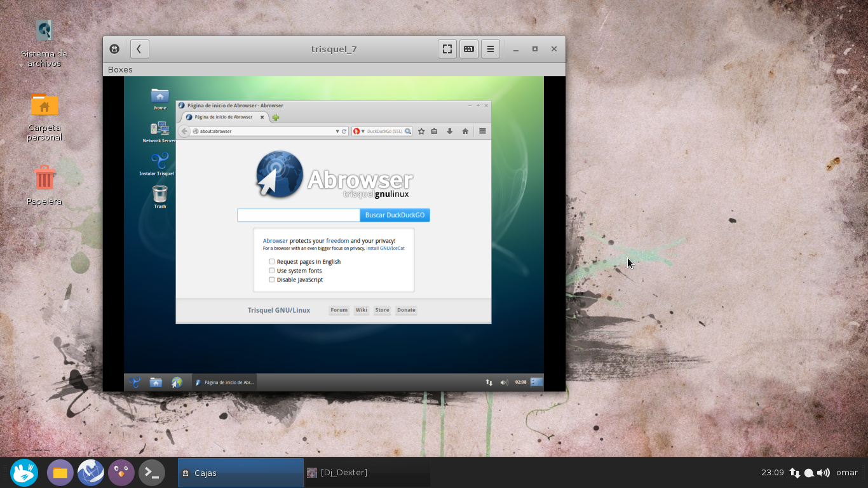Click the Página de inicio de Abr... panel task
Viewport: 868px width, 488px height.
(224, 383)
